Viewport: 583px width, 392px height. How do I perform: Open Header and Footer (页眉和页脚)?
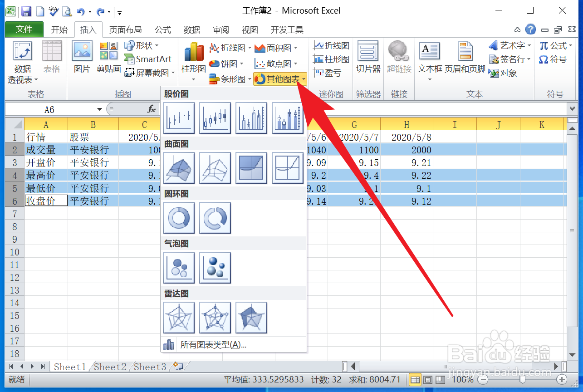[x=465, y=57]
